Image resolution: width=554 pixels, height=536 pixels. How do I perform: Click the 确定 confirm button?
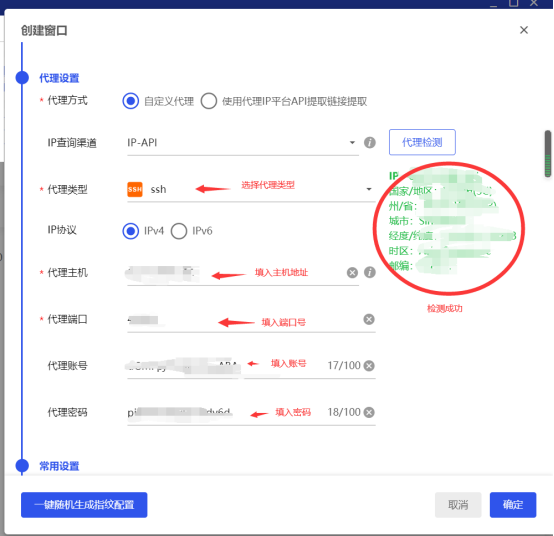tap(513, 505)
